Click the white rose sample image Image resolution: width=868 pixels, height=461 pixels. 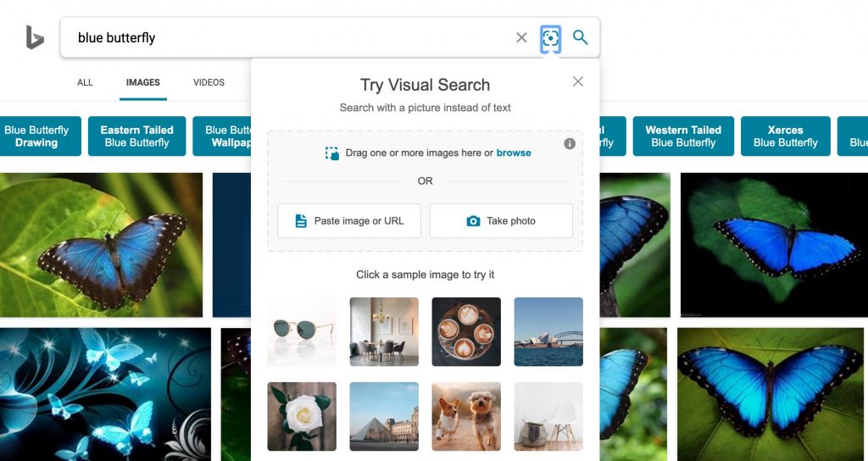point(302,416)
